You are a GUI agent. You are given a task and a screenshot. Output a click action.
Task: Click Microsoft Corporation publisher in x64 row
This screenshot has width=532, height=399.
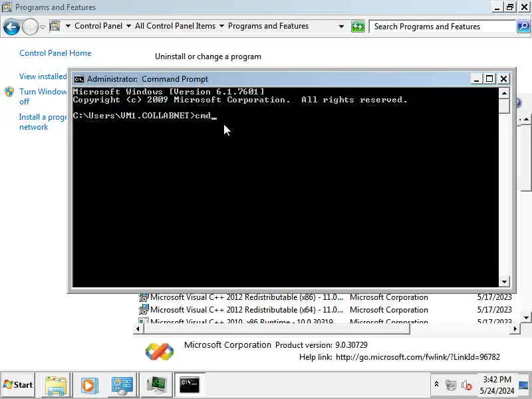coord(389,310)
